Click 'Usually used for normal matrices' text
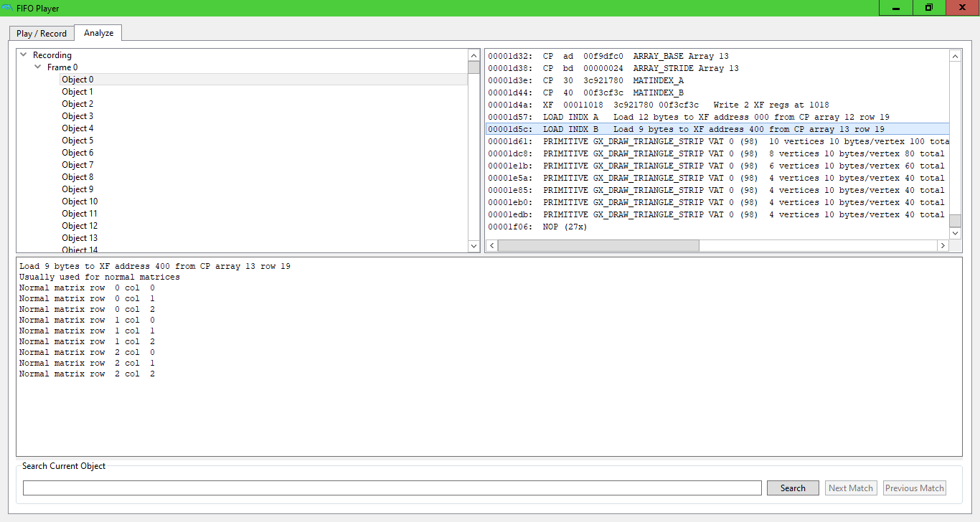 (x=100, y=277)
